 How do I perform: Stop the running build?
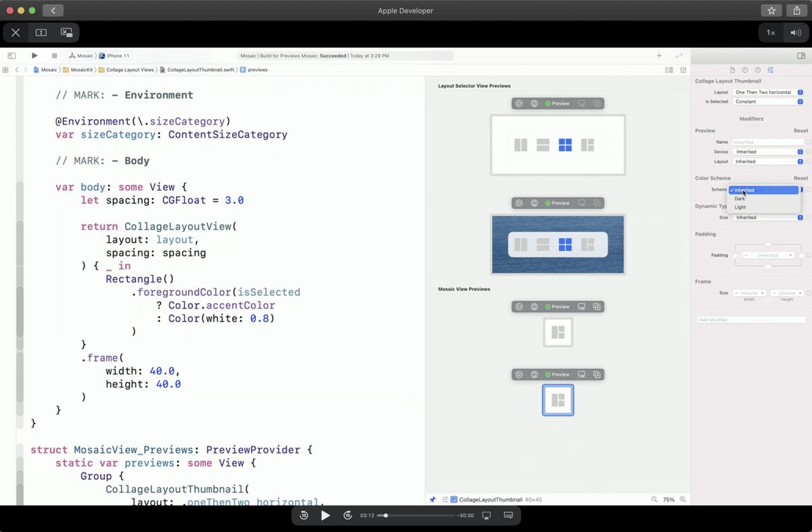click(x=55, y=56)
